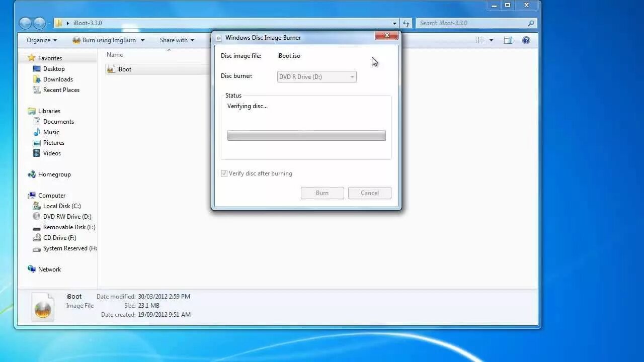Open the Help question mark icon
644x362 pixels.
tap(526, 40)
